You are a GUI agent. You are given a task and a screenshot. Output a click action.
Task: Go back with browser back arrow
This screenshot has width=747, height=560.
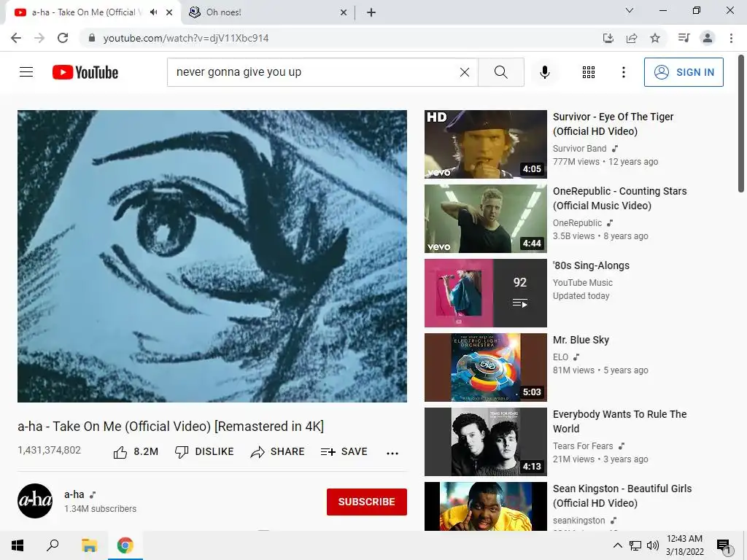tap(16, 38)
